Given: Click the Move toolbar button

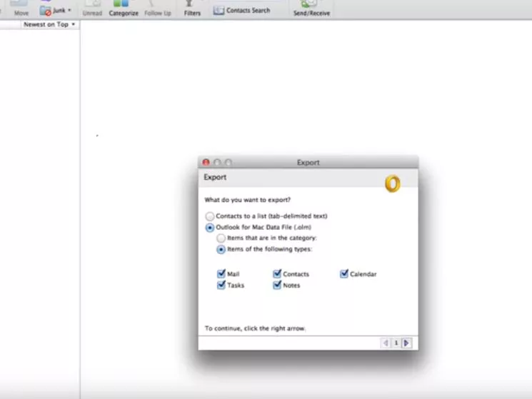Looking at the screenshot, I should coord(21,9).
